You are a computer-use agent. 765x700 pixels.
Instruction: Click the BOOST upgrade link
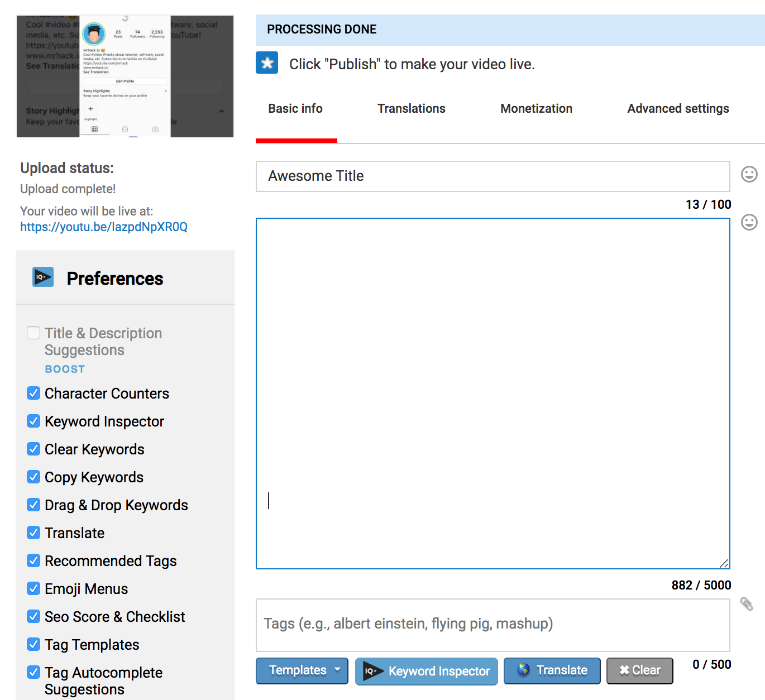(65, 369)
